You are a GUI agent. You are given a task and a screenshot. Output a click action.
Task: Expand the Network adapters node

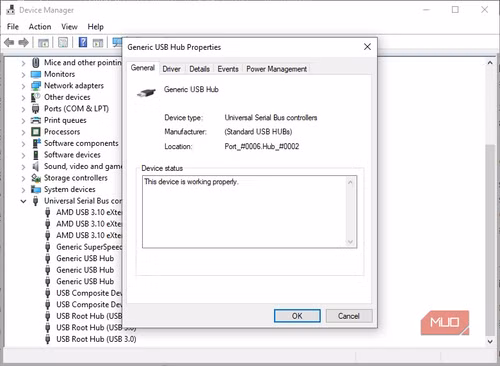coord(23,86)
